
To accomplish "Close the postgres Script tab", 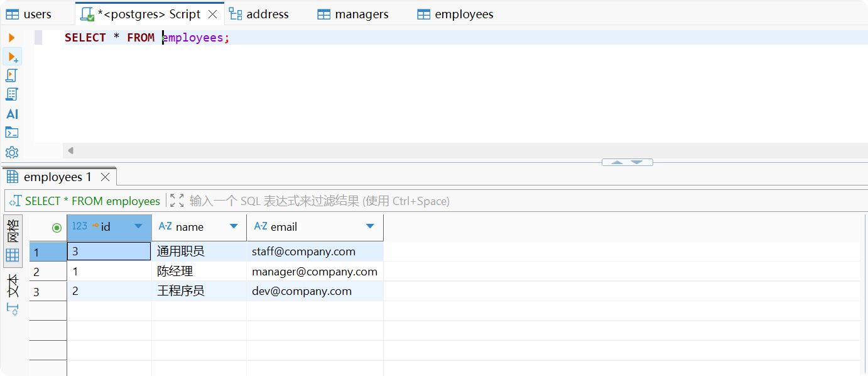I will 214,14.
